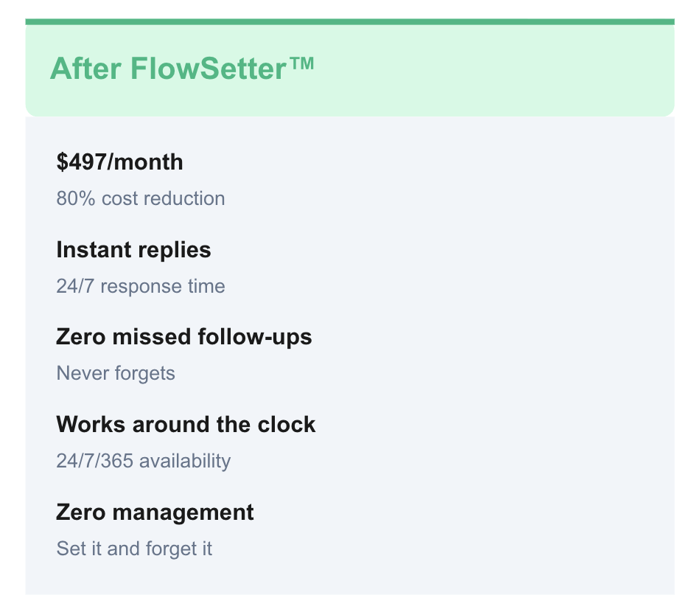Click the words "cost reduction"
The width and height of the screenshot is (700, 612).
pyautogui.click(x=163, y=198)
